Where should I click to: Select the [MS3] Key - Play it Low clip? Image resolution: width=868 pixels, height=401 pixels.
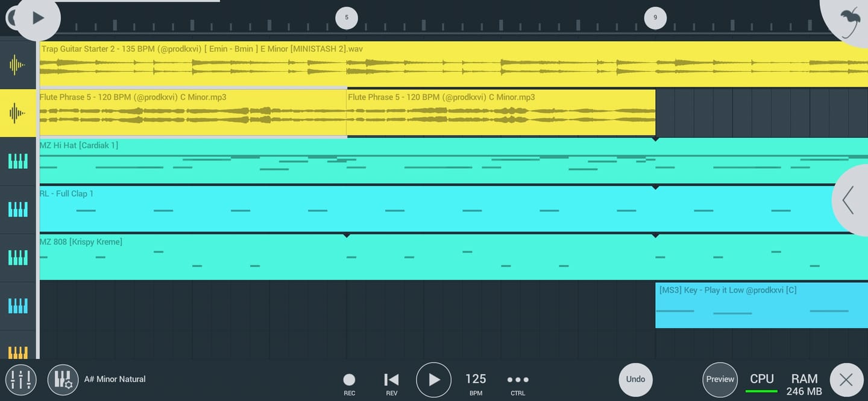762,306
